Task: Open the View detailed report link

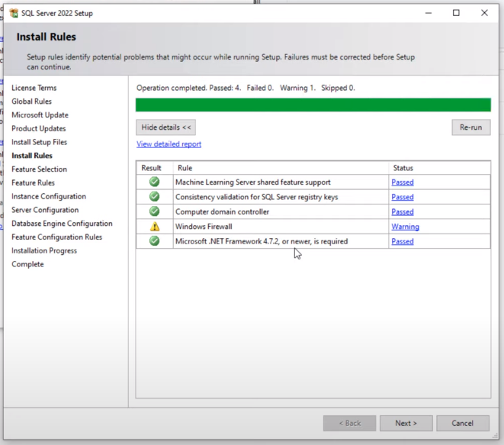Action: [x=169, y=144]
